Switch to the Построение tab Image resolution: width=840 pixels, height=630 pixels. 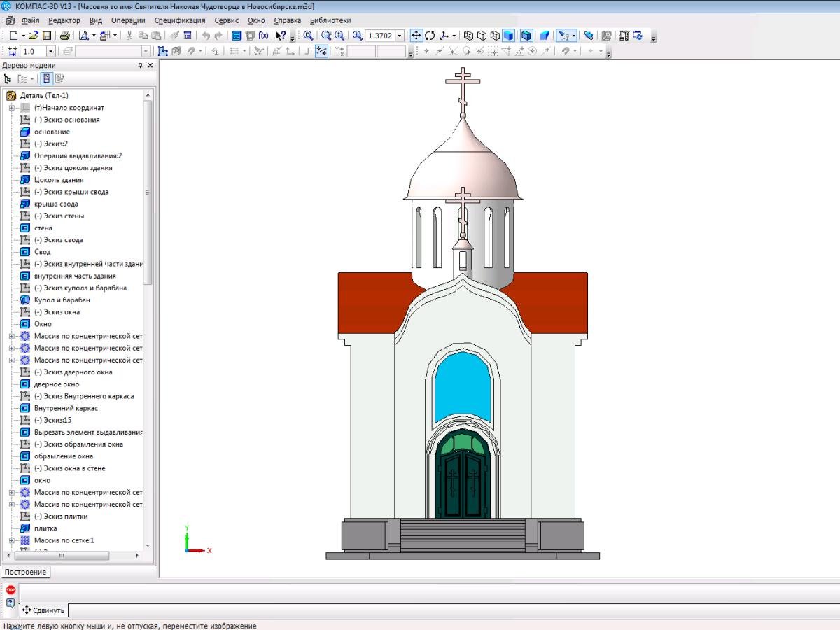[x=25, y=572]
